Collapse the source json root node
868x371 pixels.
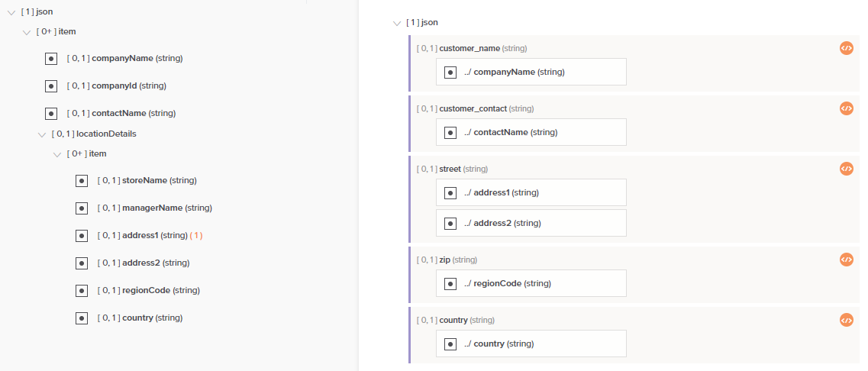click(11, 12)
